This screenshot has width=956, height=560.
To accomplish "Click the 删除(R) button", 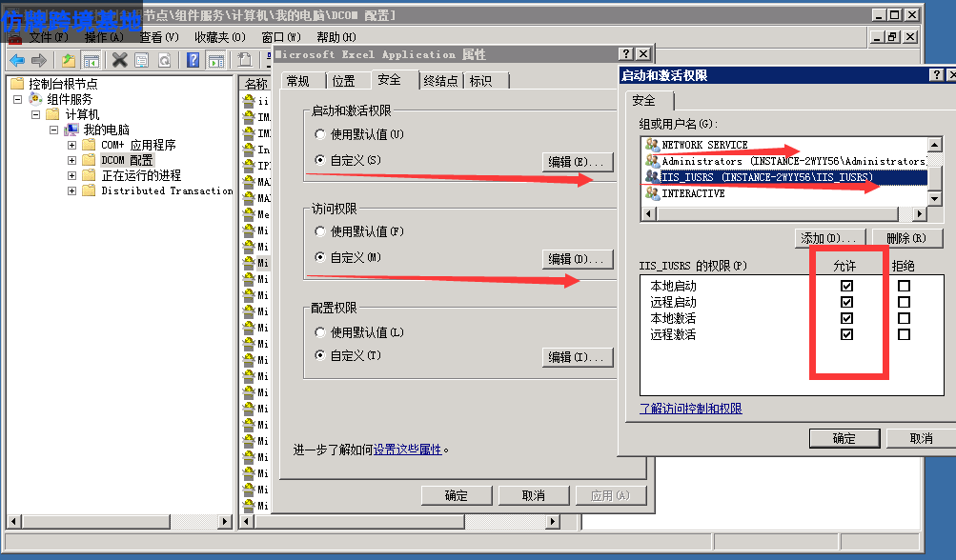I will pos(907,238).
